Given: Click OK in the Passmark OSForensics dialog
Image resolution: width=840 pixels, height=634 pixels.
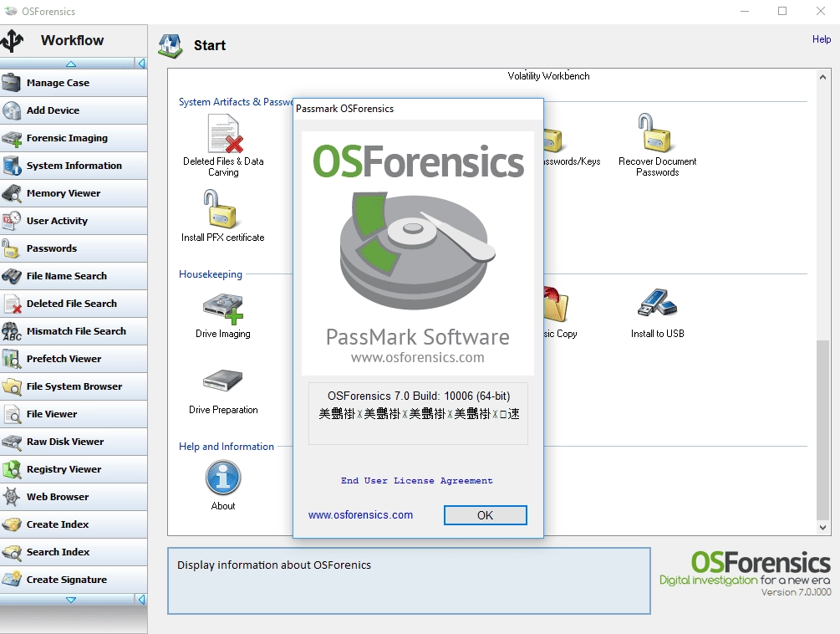Looking at the screenshot, I should click(x=486, y=515).
